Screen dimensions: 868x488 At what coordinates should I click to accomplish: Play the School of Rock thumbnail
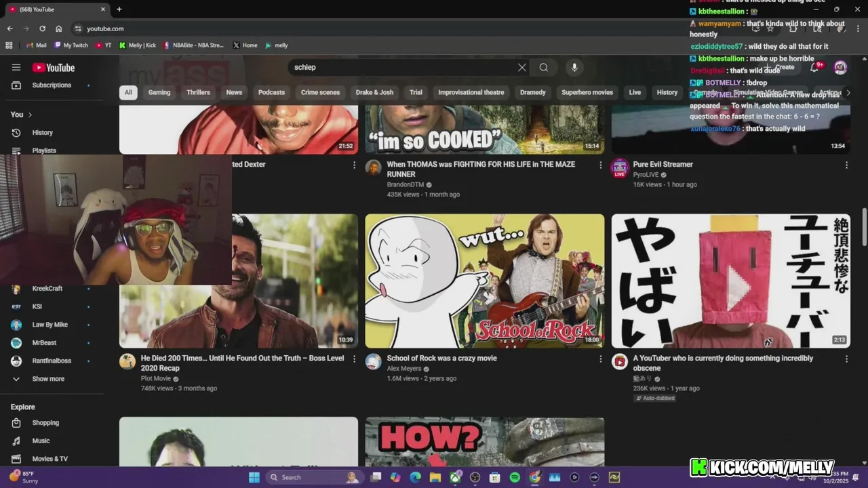pos(484,281)
